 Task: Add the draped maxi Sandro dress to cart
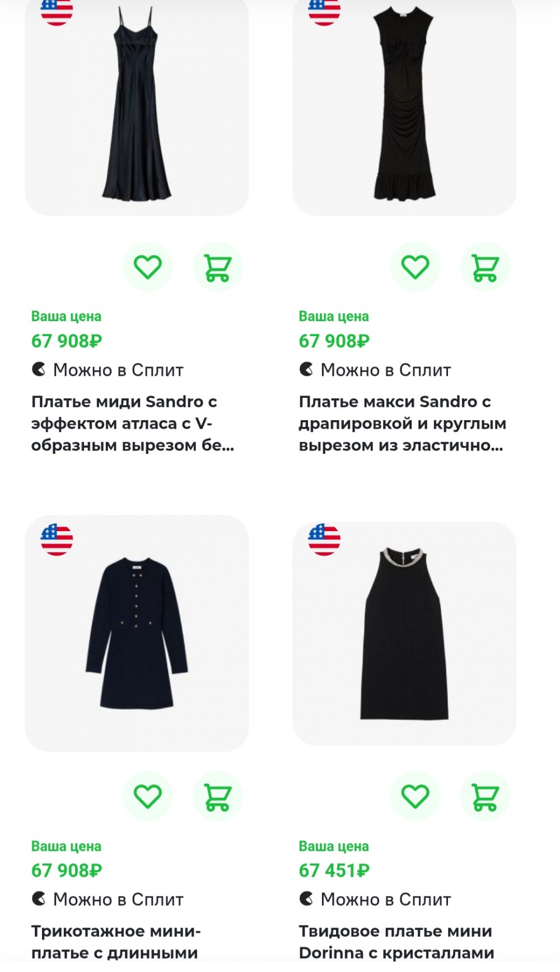coord(485,267)
